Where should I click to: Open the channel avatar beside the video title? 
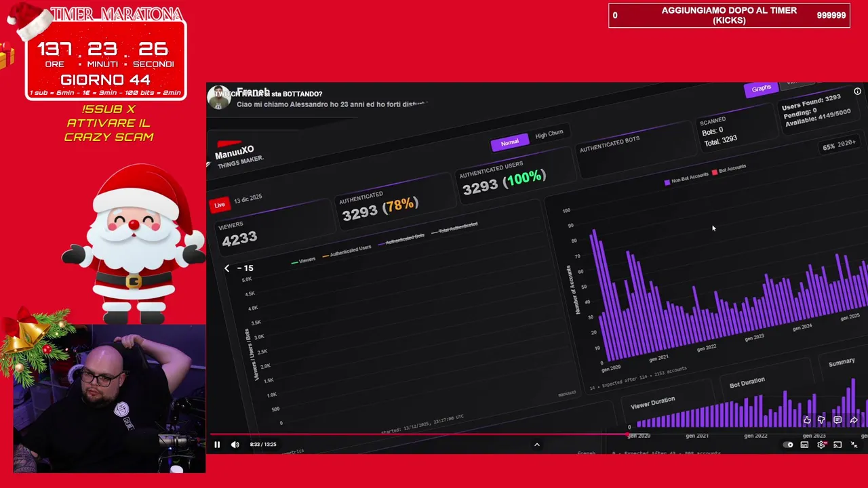(x=219, y=98)
